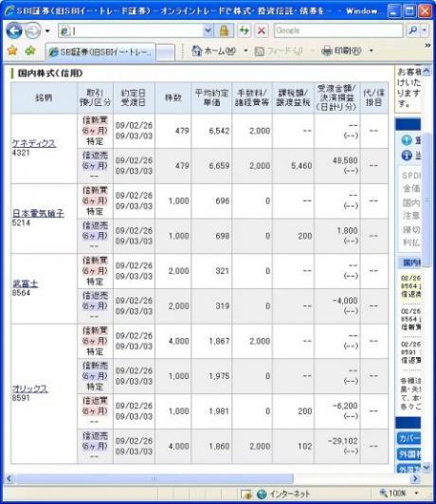Click the 平均約定単価 column header
436x504 pixels.
[211, 98]
